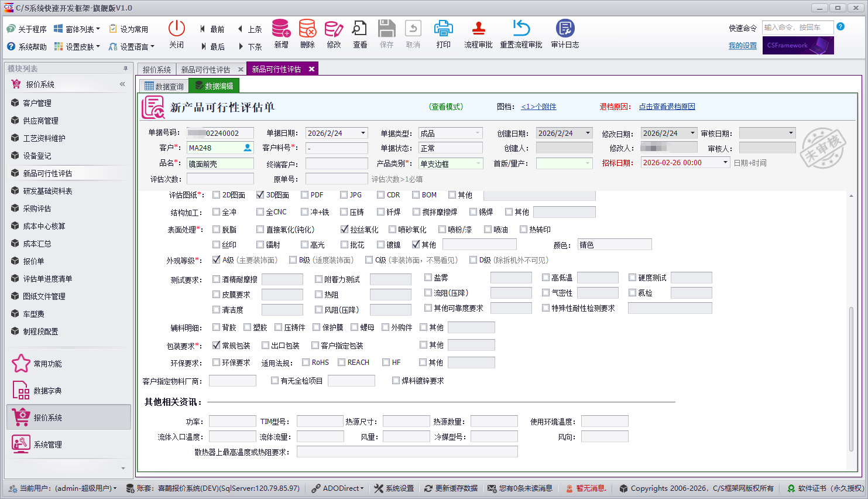868x499 pixels.
Task: Click the 新增 (Add) toolbar icon
Action: pyautogui.click(x=281, y=28)
